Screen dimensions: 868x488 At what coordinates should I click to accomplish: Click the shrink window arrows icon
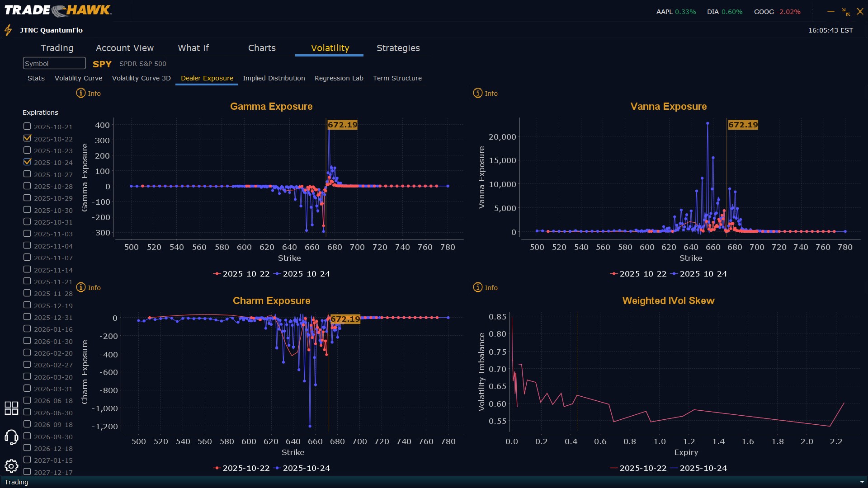coord(846,12)
